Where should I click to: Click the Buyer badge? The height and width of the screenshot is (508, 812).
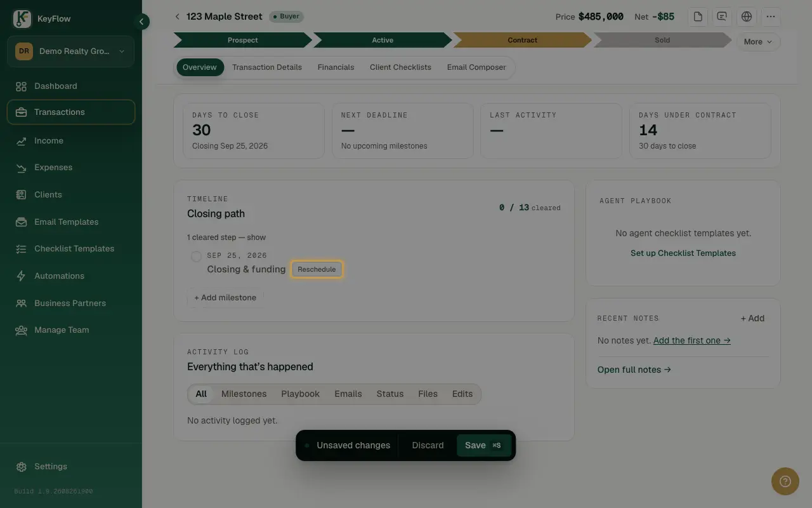(x=287, y=17)
